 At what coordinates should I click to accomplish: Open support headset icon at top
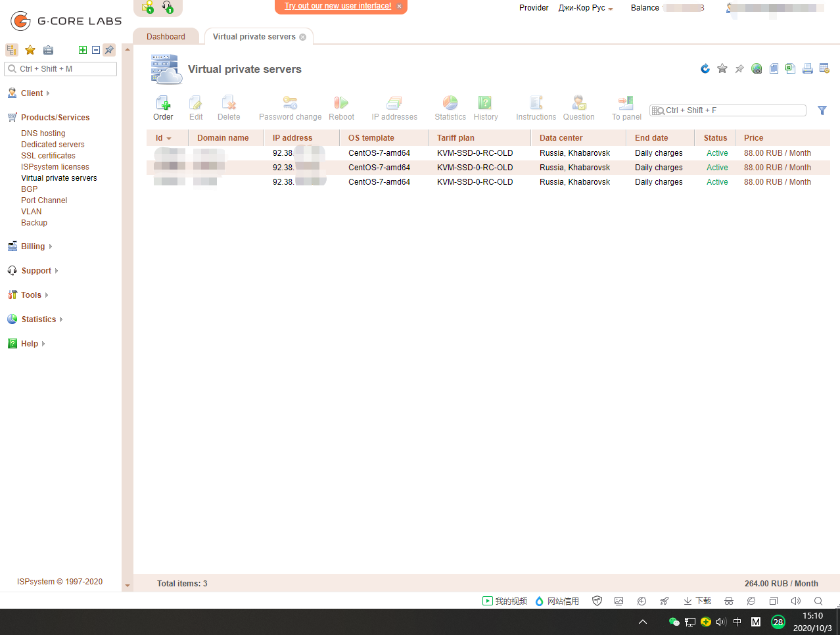coord(168,7)
